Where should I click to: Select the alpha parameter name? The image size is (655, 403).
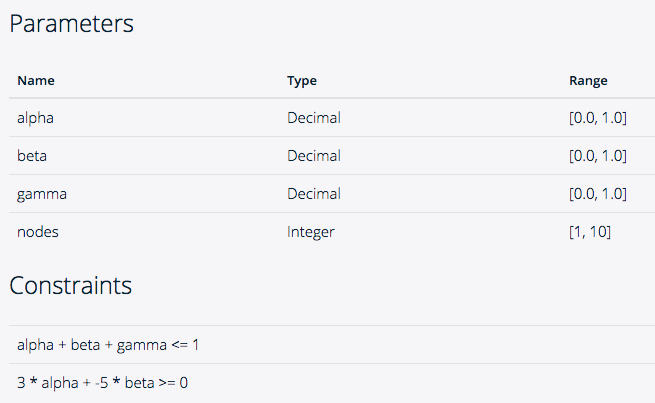tap(36, 118)
